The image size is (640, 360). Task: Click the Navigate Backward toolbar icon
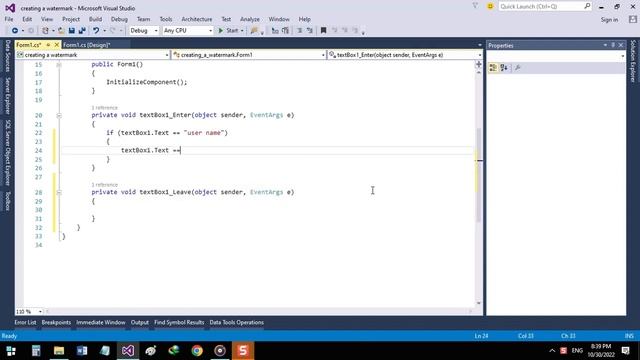coord(15,31)
